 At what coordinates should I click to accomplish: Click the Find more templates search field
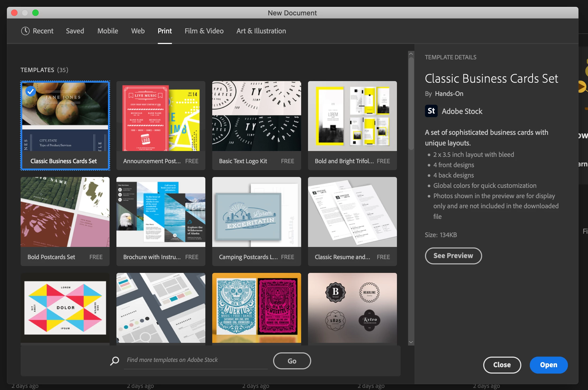196,360
